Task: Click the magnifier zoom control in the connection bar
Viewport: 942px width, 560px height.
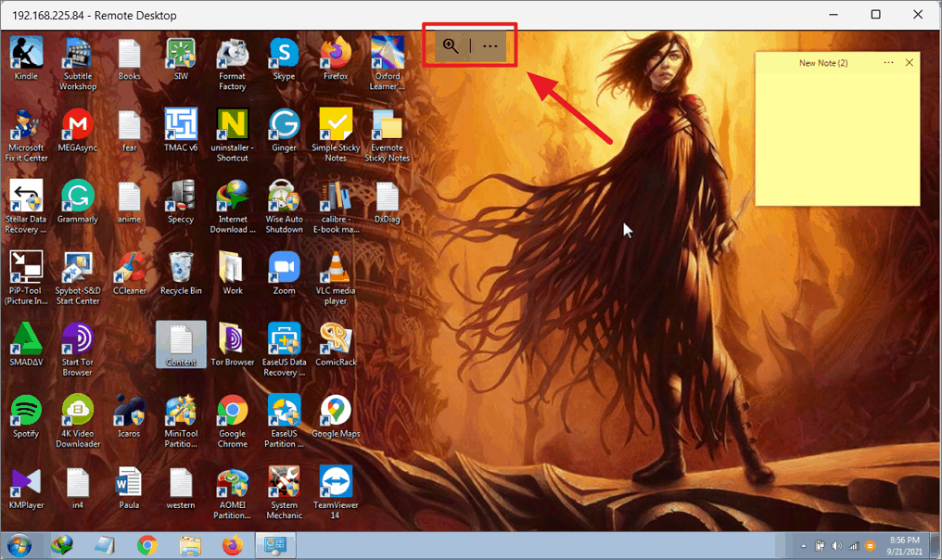Action: [451, 45]
